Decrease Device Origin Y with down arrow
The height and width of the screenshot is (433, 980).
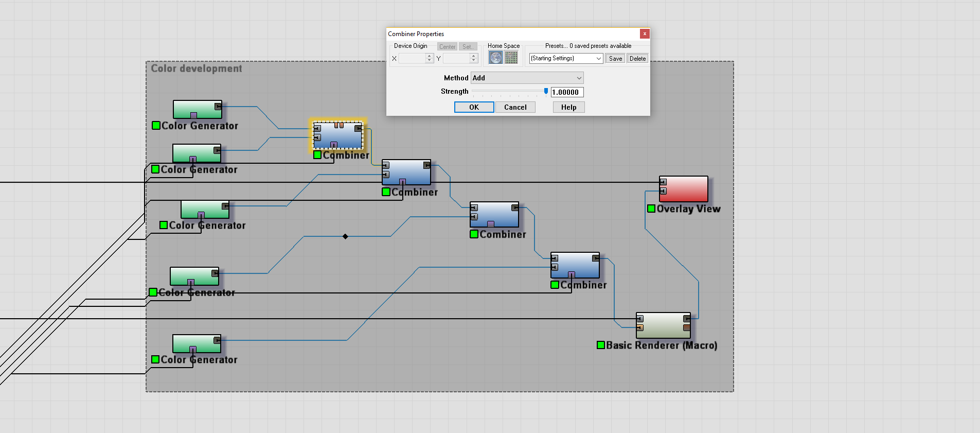tap(474, 61)
